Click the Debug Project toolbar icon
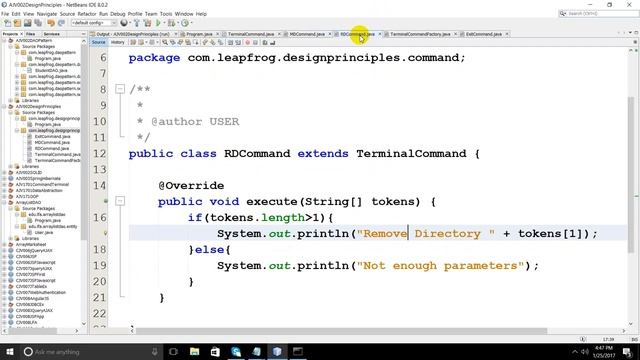This screenshot has width=640, height=360. 171,23
